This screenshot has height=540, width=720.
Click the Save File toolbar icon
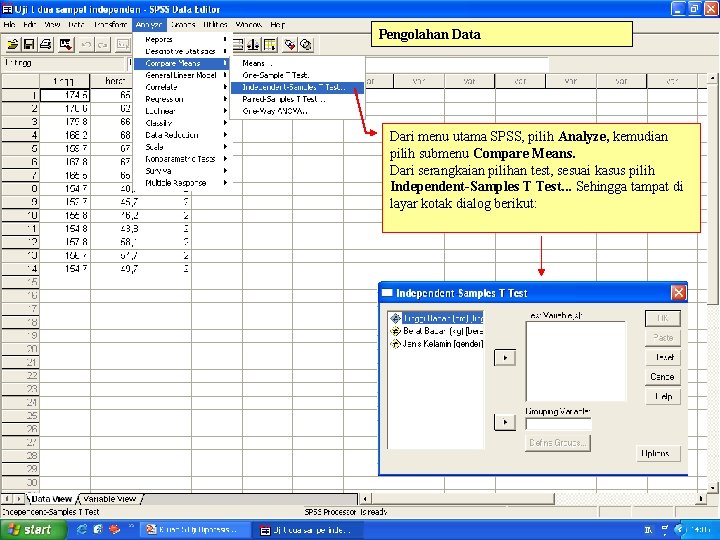(x=28, y=45)
